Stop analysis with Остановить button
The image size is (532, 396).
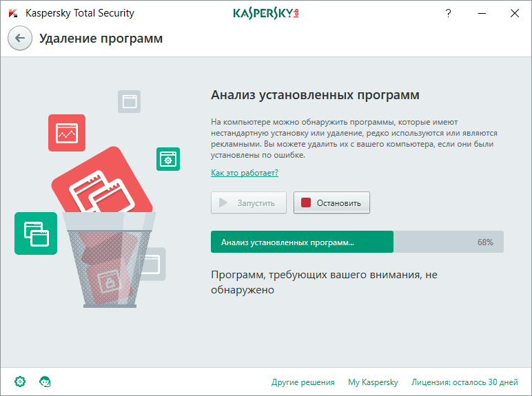pos(331,202)
